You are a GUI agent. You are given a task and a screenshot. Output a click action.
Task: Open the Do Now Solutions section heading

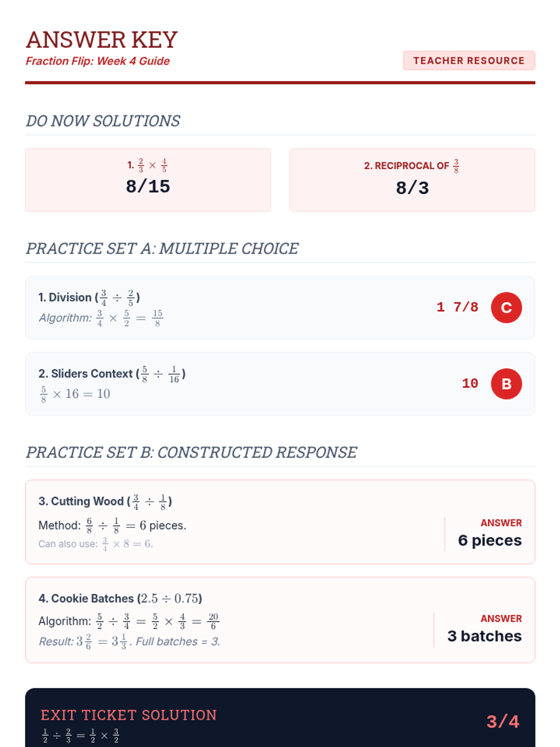point(103,121)
